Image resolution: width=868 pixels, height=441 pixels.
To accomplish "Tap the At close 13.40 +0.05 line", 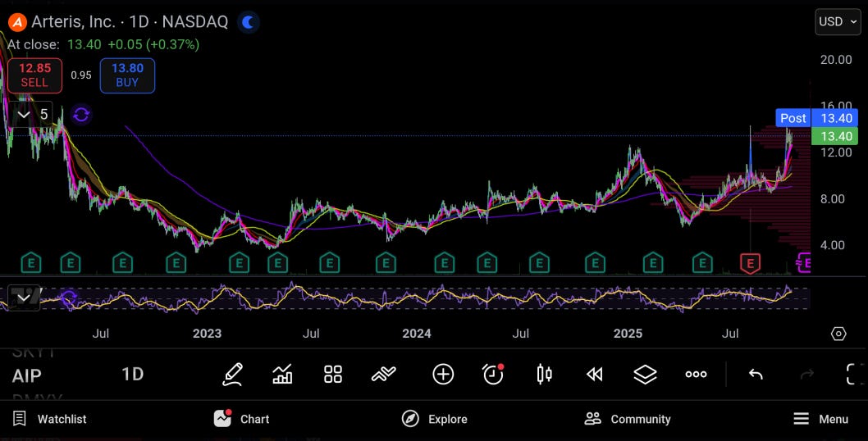I will 103,45.
